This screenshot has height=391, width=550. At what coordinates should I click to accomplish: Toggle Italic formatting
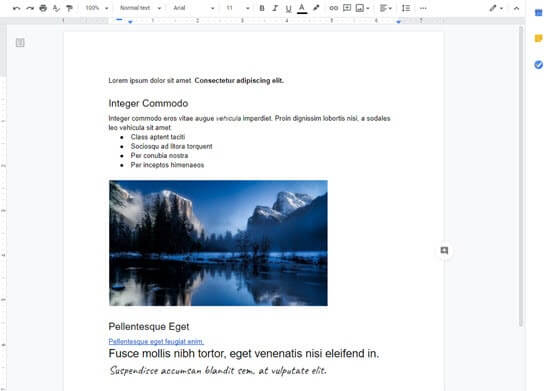tap(275, 8)
